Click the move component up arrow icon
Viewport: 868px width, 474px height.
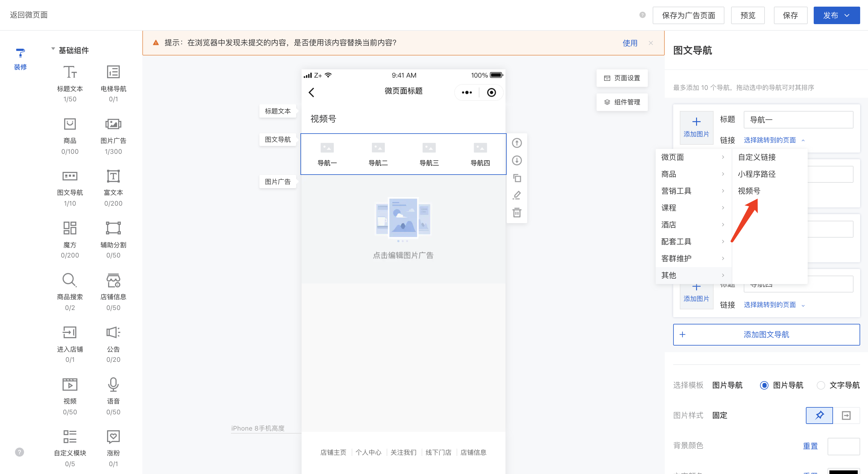(517, 143)
